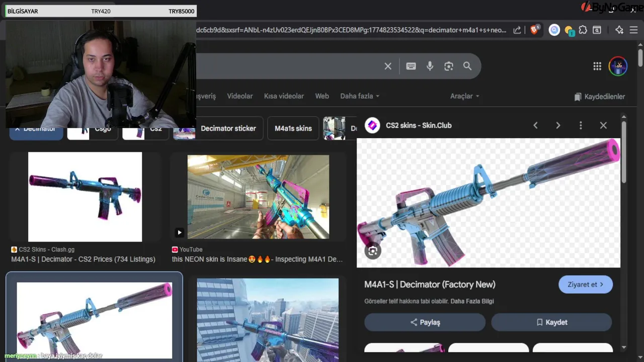Open the Kaydedilenler saved items bookmark
Viewport: 644px width, 362px height.
click(599, 97)
